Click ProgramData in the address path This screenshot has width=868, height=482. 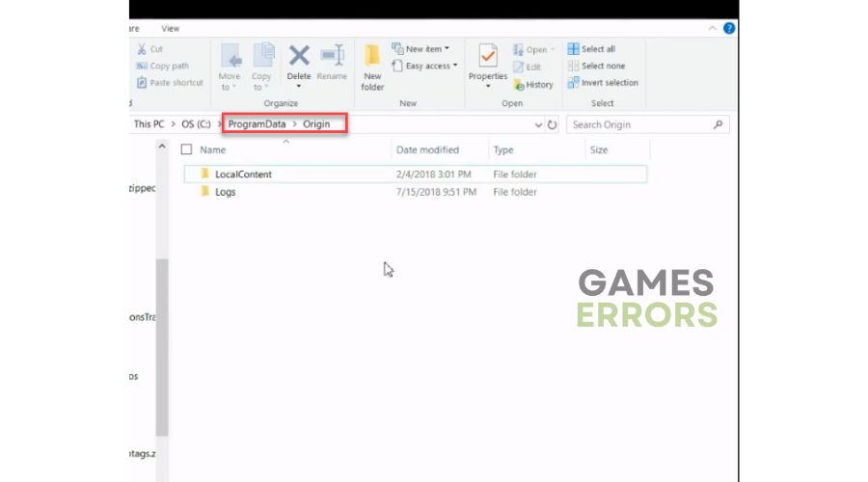pos(257,124)
